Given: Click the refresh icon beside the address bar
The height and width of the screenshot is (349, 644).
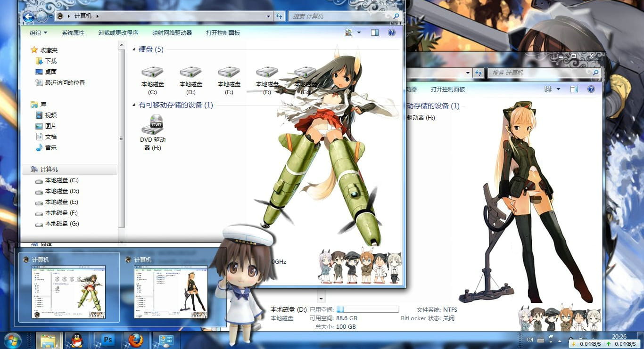Looking at the screenshot, I should [x=279, y=16].
